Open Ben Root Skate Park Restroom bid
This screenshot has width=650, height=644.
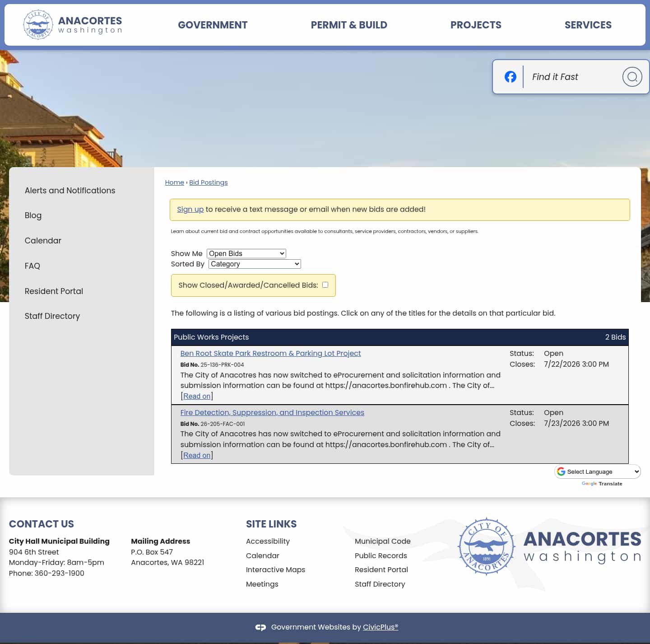[x=270, y=353]
